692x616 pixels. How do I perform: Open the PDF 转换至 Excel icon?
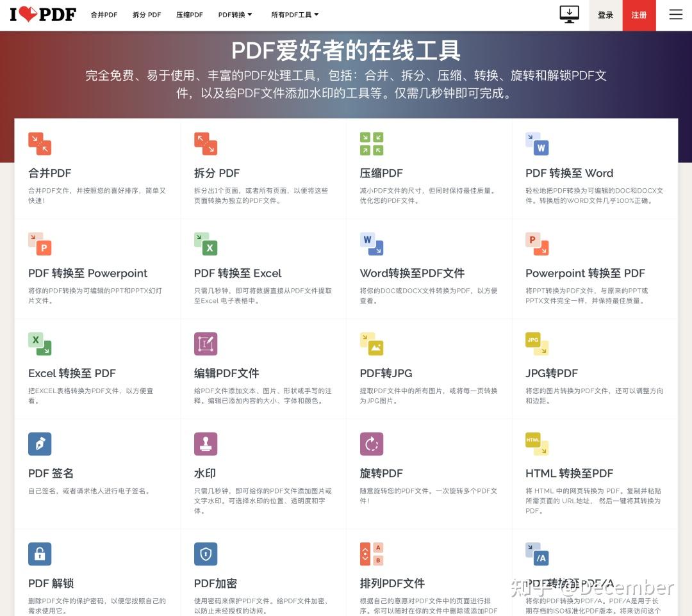(x=206, y=243)
